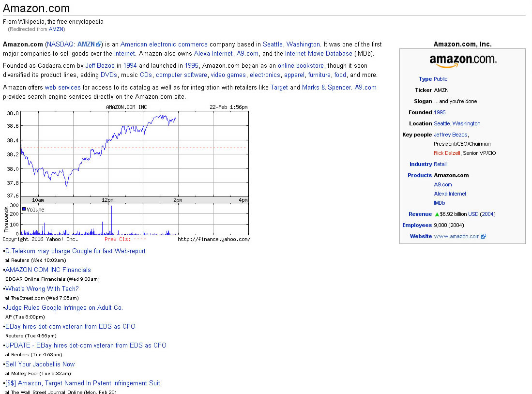Click the amazon.com logo in the infobox
Image resolution: width=532 pixels, height=394 pixels.
[x=463, y=61]
